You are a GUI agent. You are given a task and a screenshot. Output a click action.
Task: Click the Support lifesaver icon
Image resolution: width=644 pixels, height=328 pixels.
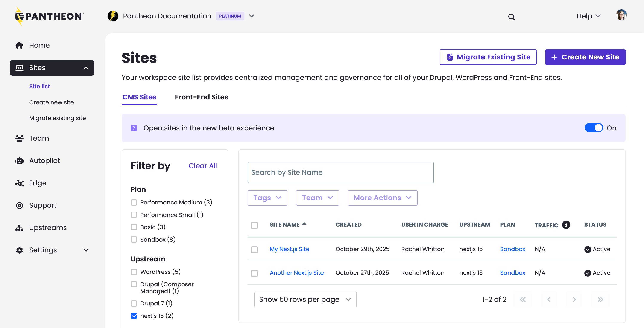pos(19,205)
